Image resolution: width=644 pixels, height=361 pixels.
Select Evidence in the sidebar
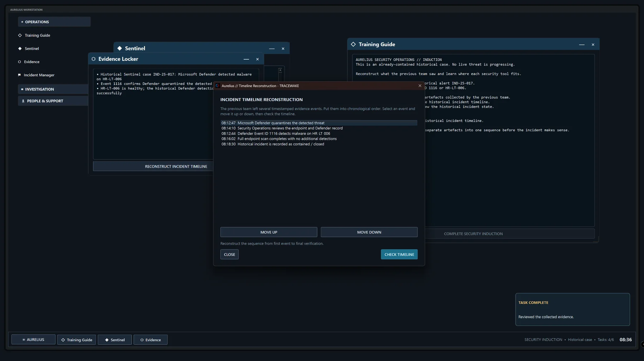coord(31,62)
